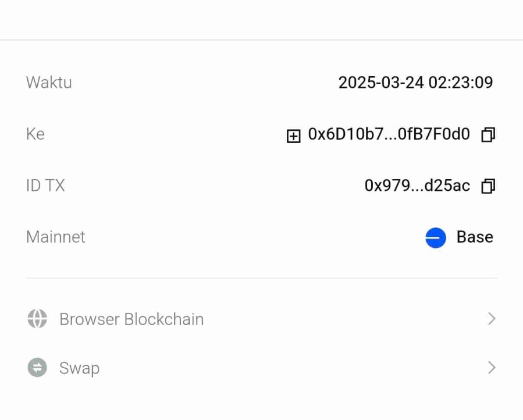The width and height of the screenshot is (523, 420).
Task: Click the transaction hash text 0x979...d25ac
Action: [417, 186]
